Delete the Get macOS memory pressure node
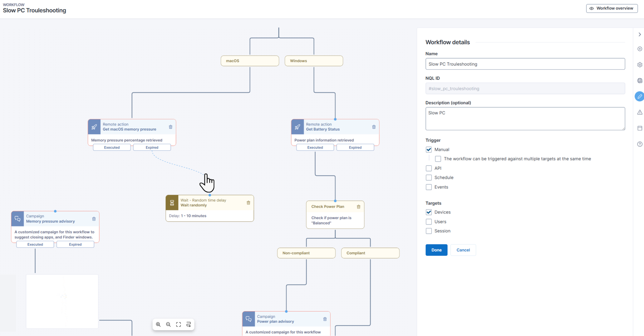Viewport: 644px width, 336px height. [171, 127]
